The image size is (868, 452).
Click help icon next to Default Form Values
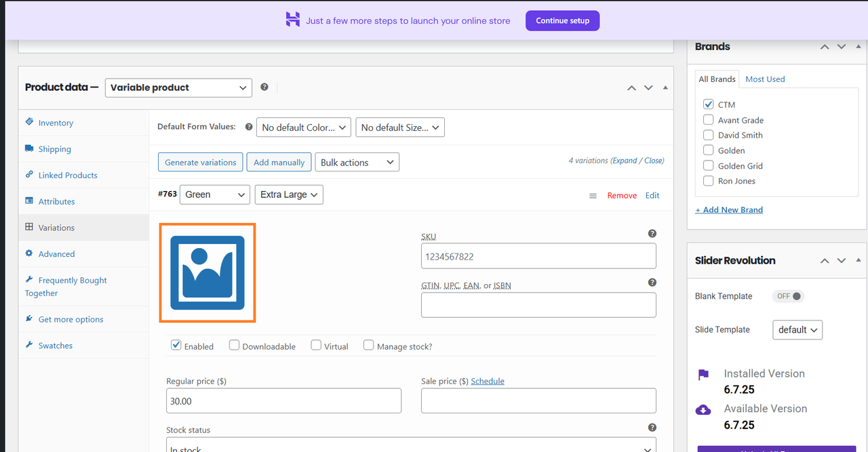(x=249, y=127)
